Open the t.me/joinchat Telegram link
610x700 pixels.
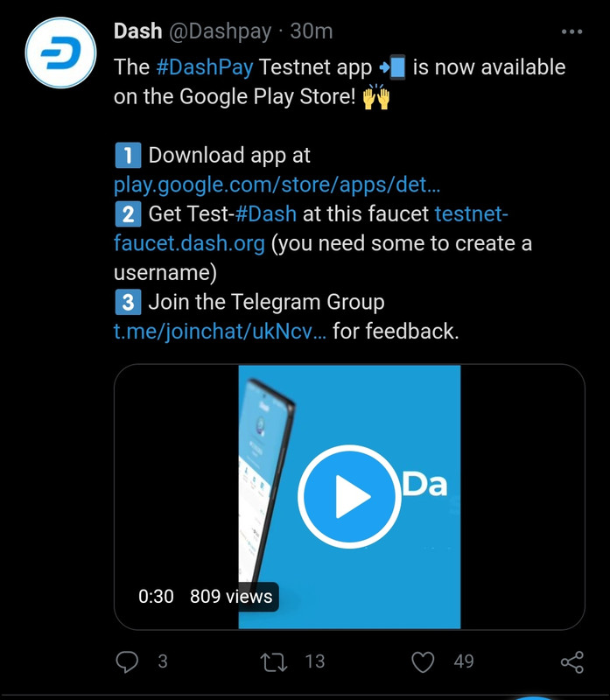point(220,332)
